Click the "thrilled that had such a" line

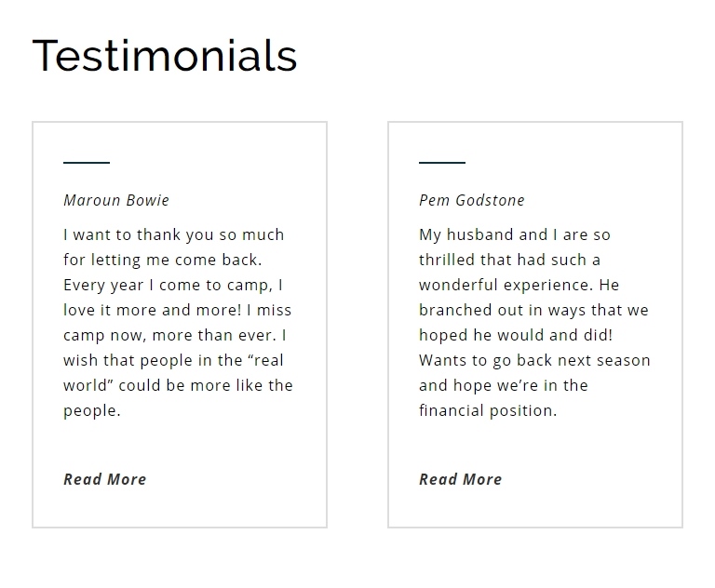tap(509, 260)
